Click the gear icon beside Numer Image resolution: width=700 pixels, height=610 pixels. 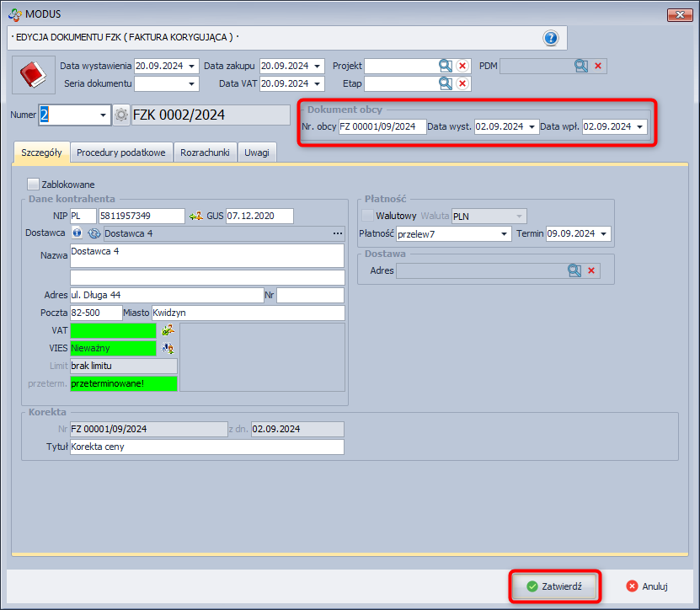(x=121, y=115)
